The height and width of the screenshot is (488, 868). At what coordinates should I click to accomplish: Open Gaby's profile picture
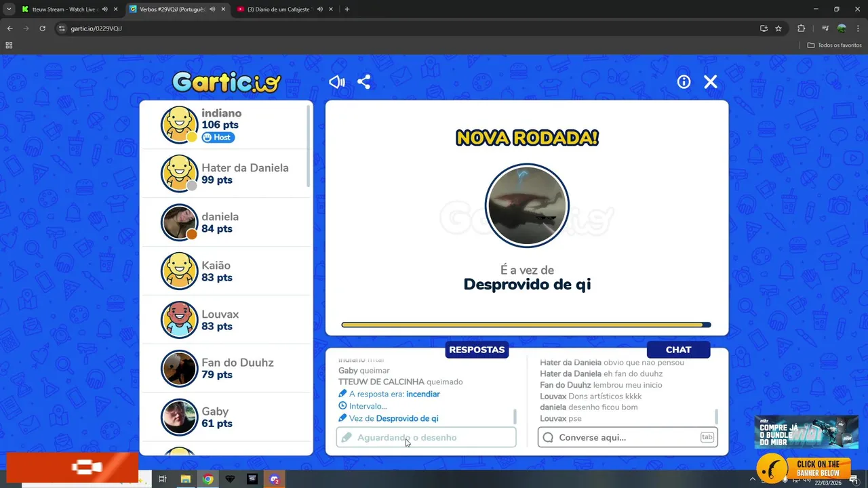[x=179, y=418]
